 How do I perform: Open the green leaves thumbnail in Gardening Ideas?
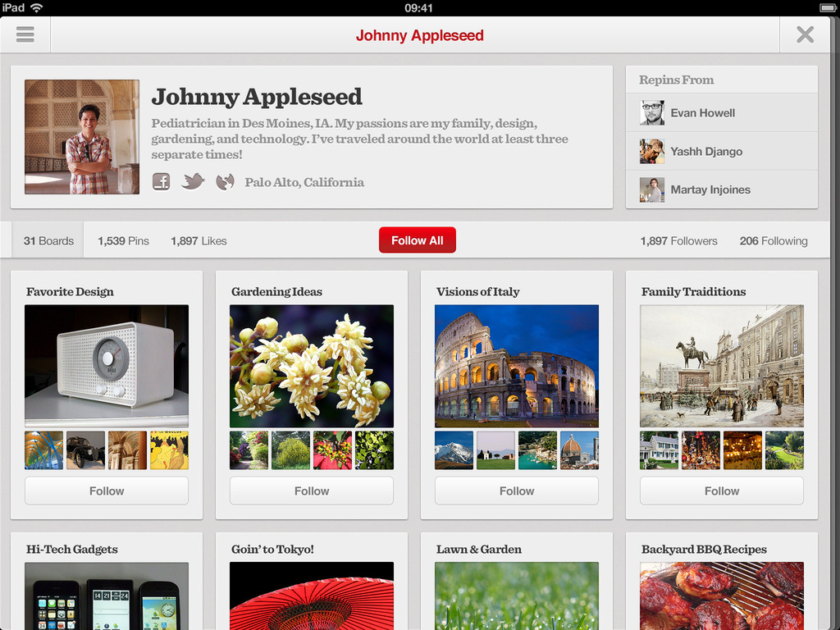pyautogui.click(x=374, y=450)
